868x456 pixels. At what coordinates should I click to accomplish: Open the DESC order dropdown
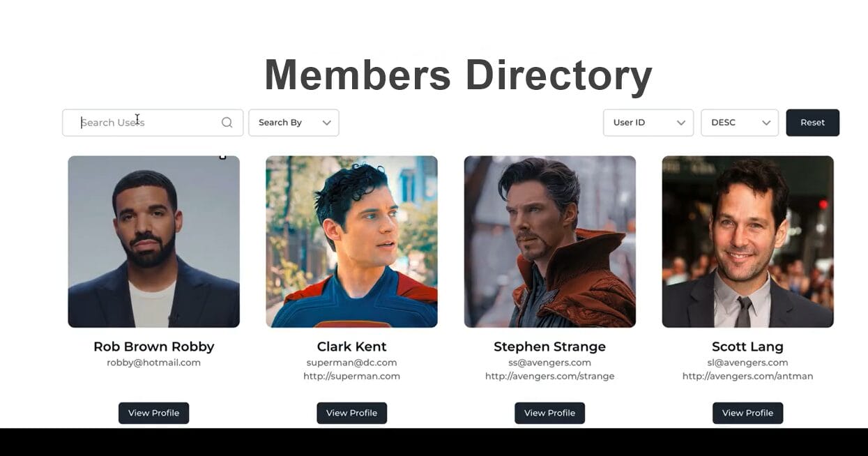tap(740, 123)
